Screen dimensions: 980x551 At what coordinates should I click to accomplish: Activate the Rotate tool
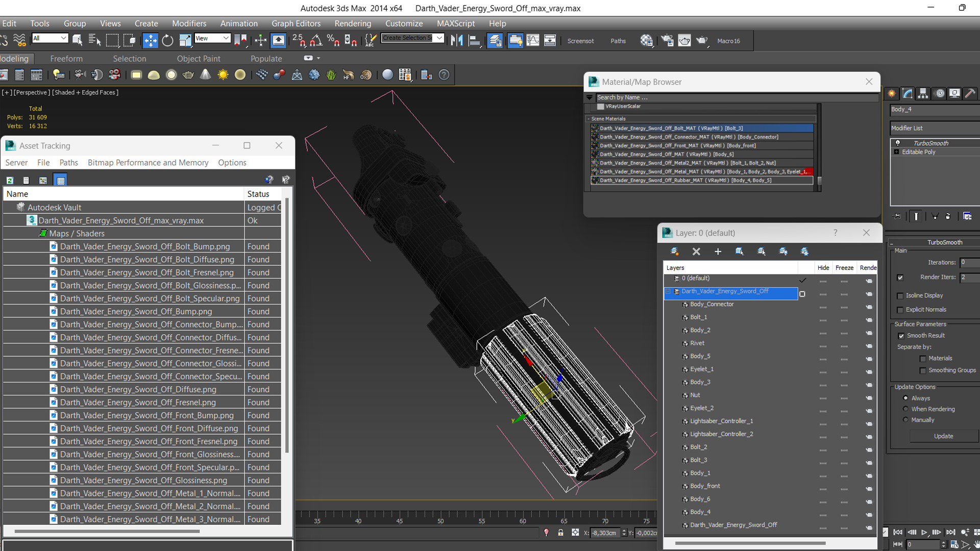point(167,40)
